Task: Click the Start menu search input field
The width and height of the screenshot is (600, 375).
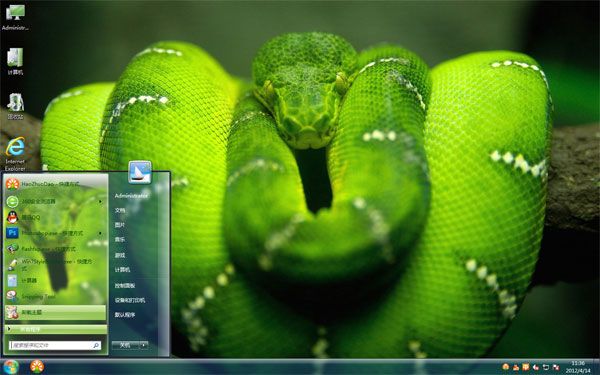Action: click(55, 345)
